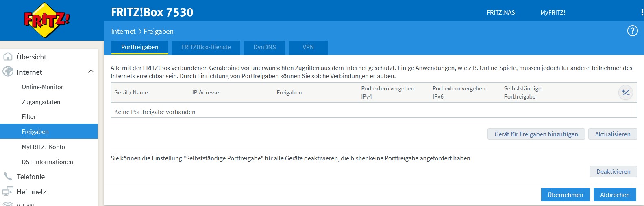Screen dimensions: 644x206
Task: Open the help question mark icon
Action: pyautogui.click(x=632, y=31)
